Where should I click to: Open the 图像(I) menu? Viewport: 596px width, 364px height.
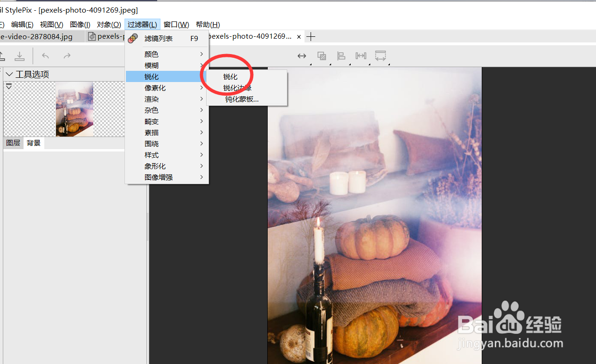coord(80,25)
